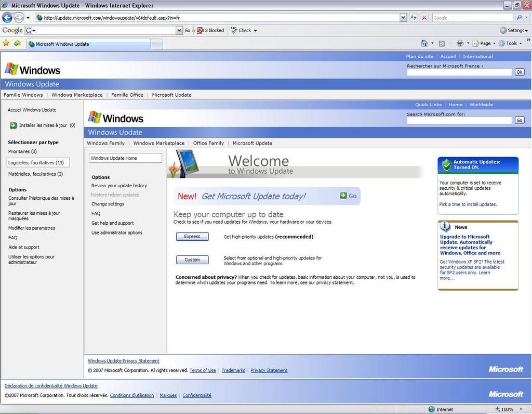Click the Search Microsoft.com input field
The height and width of the screenshot is (414, 532).
459,120
